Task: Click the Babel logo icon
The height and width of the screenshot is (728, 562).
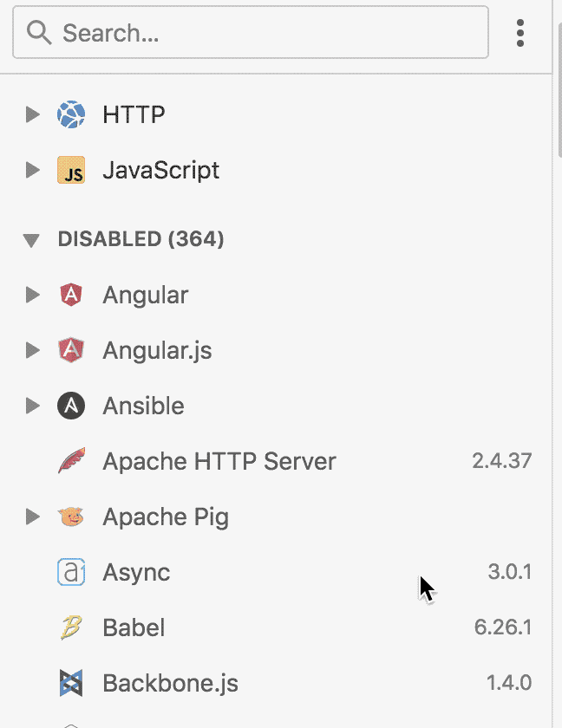Action: point(71,627)
